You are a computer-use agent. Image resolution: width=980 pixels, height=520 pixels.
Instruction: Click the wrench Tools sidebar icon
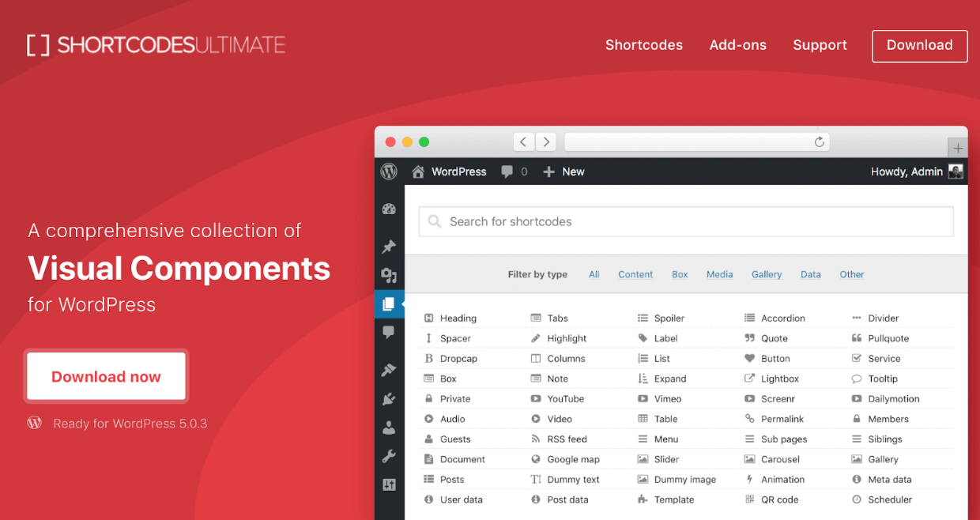pos(389,456)
